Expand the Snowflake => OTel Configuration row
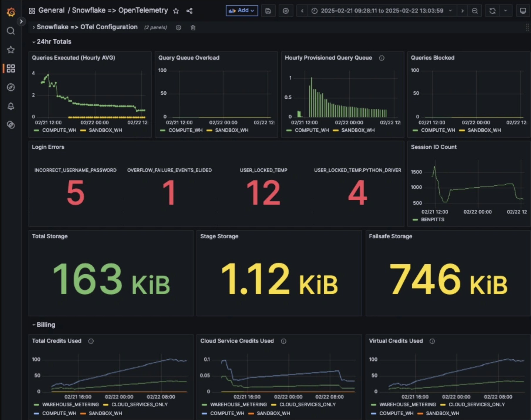Viewport: 531px width, 420px height. pos(85,27)
